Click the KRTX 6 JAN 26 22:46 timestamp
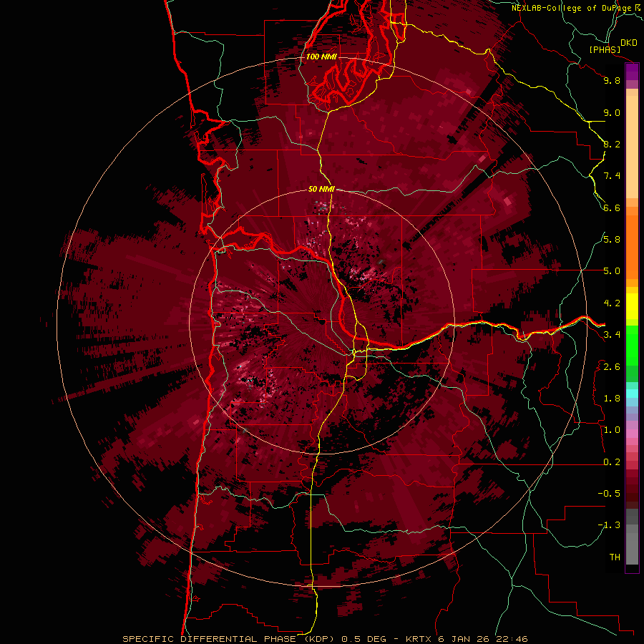Image resolution: width=644 pixels, height=644 pixels. 467,639
